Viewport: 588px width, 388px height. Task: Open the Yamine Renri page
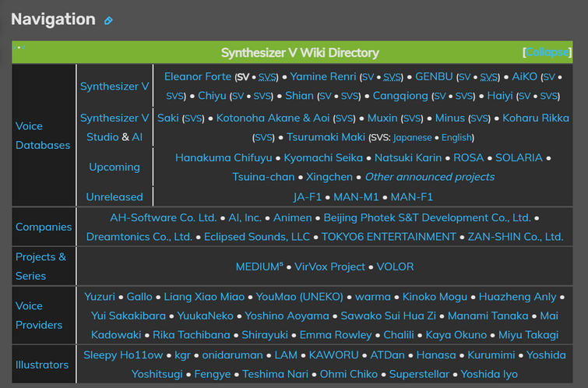click(323, 76)
